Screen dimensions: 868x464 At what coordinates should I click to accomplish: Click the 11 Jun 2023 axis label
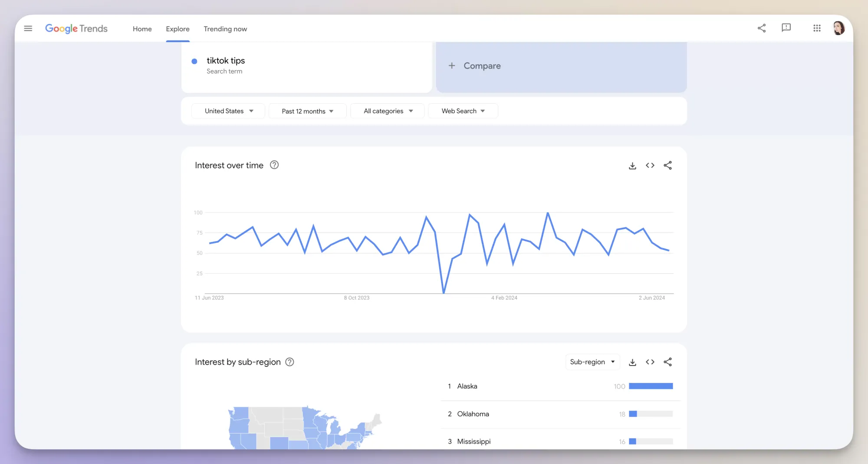click(x=209, y=298)
